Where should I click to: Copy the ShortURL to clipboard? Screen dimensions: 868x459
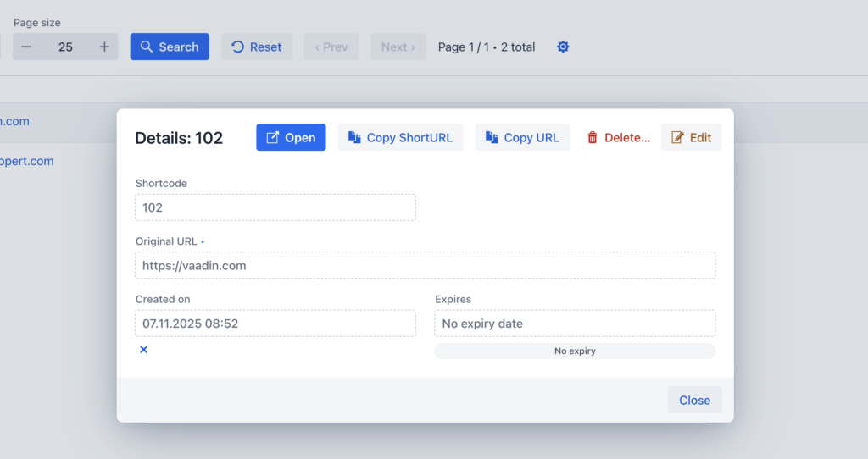tap(400, 137)
